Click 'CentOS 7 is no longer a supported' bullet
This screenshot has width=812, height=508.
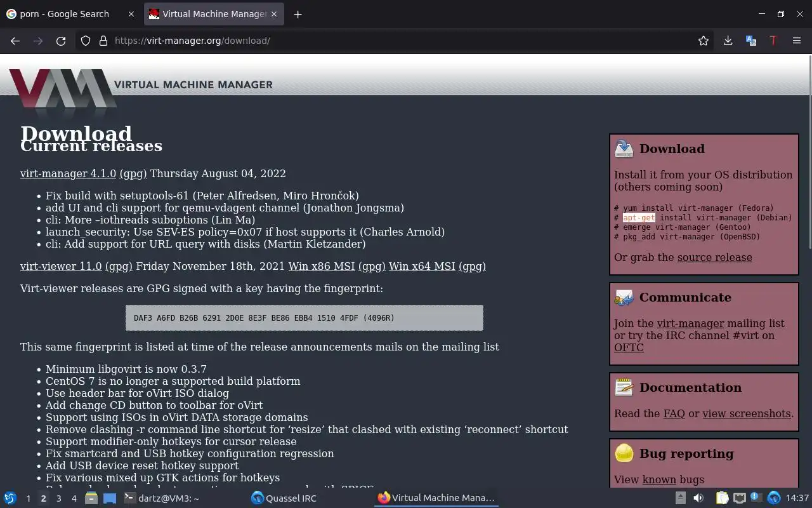pyautogui.click(x=173, y=381)
